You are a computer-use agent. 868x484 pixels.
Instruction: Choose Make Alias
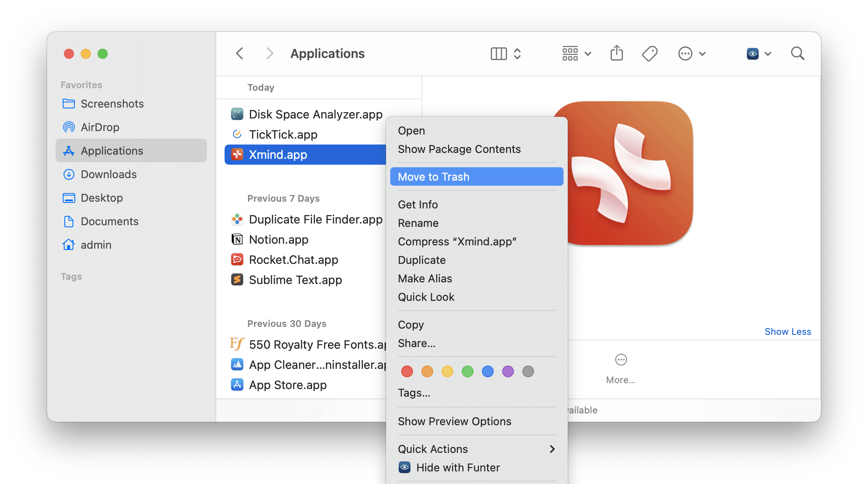[x=476, y=279]
